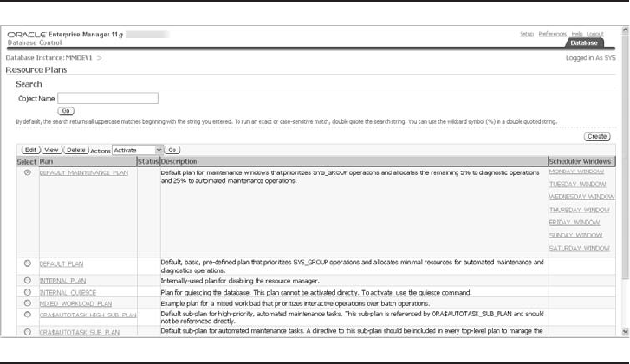Click the Edit button
The width and height of the screenshot is (630, 364).
tap(30, 150)
